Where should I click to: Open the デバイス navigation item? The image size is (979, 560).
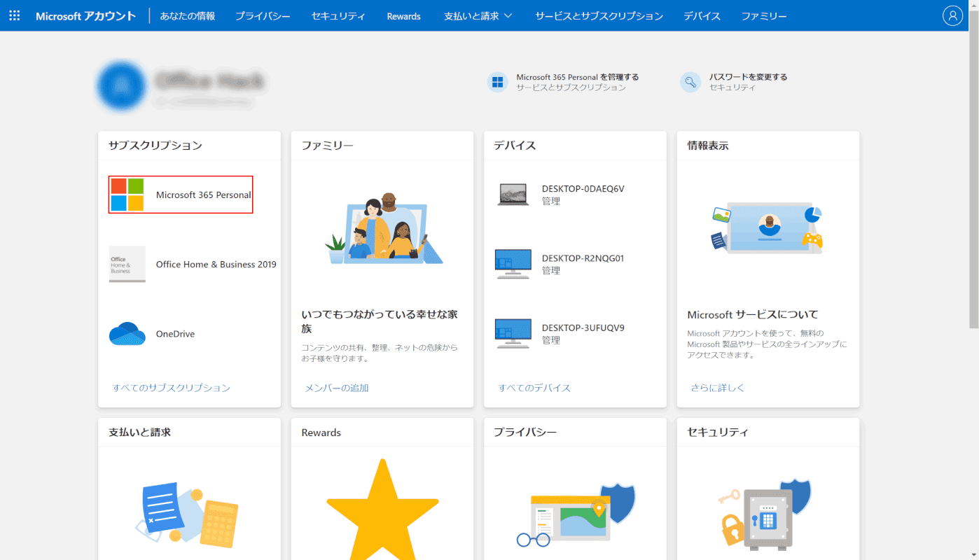702,15
